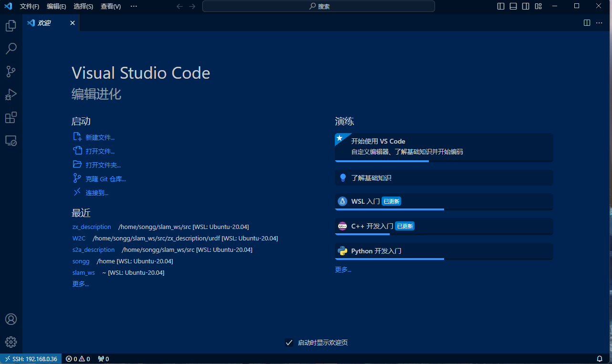This screenshot has height=364, width=612.
Task: Open the 选择(S) menu
Action: (x=83, y=6)
